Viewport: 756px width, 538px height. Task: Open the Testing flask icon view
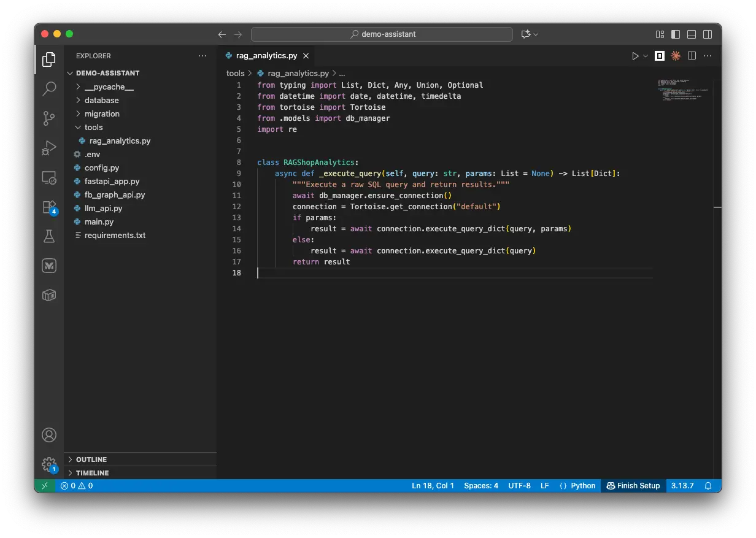point(49,236)
